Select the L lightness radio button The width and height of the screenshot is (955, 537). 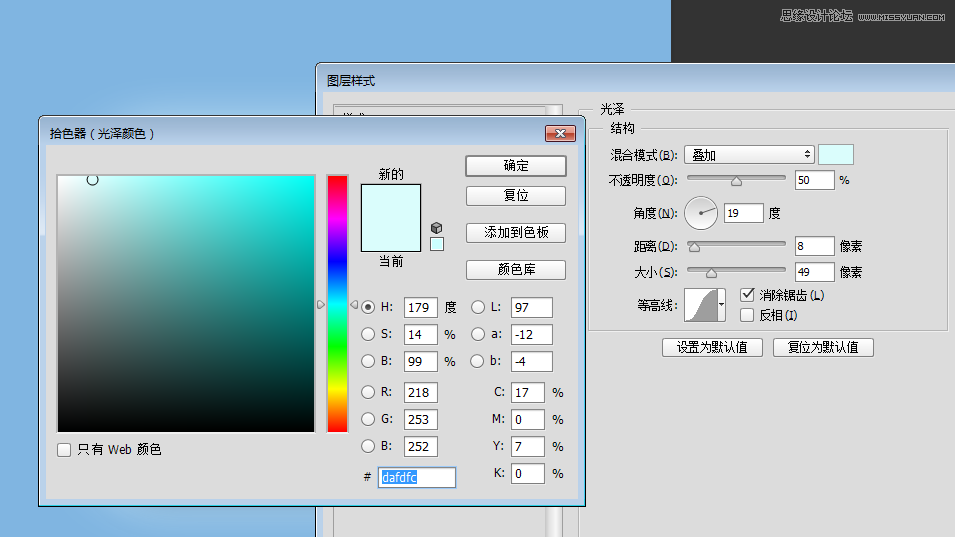(478, 307)
